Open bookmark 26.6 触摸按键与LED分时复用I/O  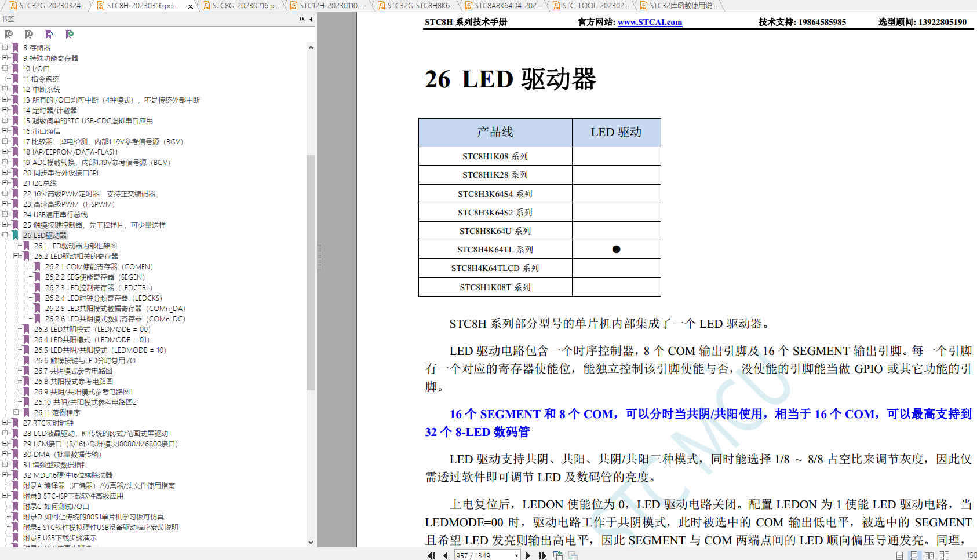pyautogui.click(x=85, y=361)
